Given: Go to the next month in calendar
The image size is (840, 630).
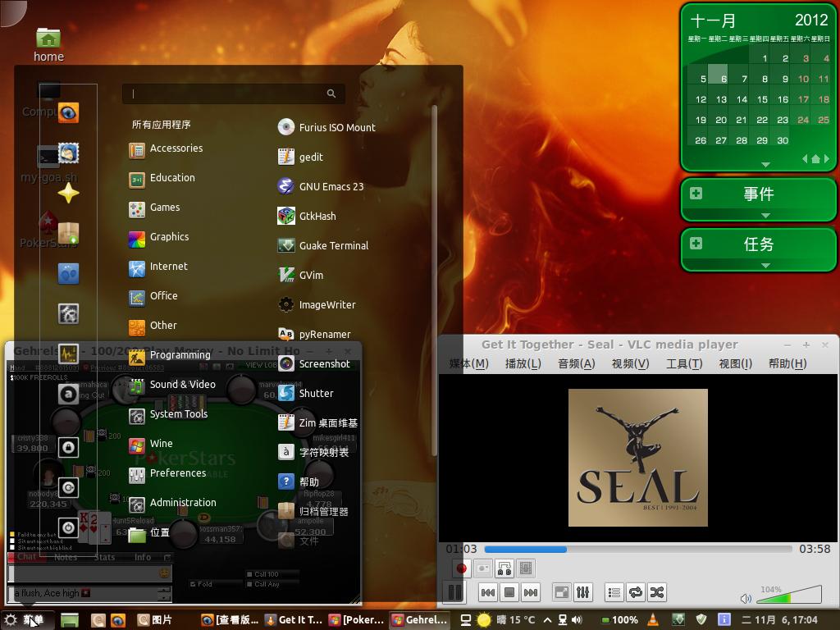Looking at the screenshot, I should tap(827, 158).
